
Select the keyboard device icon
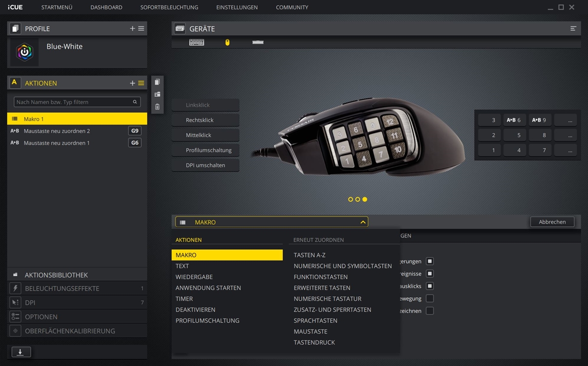196,42
